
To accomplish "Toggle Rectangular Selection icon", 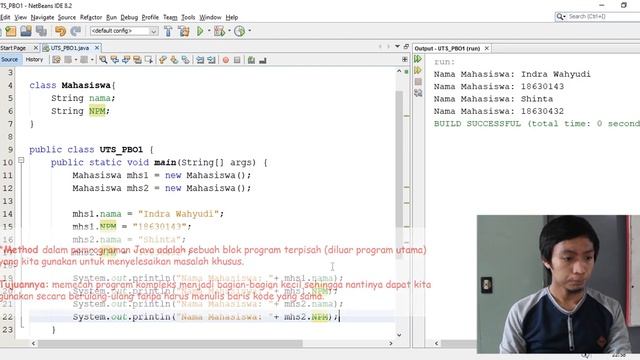I will click(149, 60).
